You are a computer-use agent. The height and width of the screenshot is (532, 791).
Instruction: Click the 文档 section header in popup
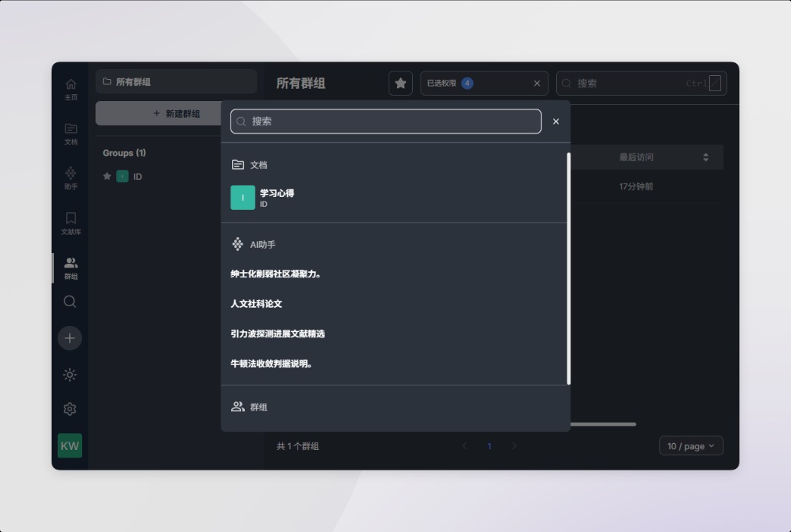[x=249, y=165]
